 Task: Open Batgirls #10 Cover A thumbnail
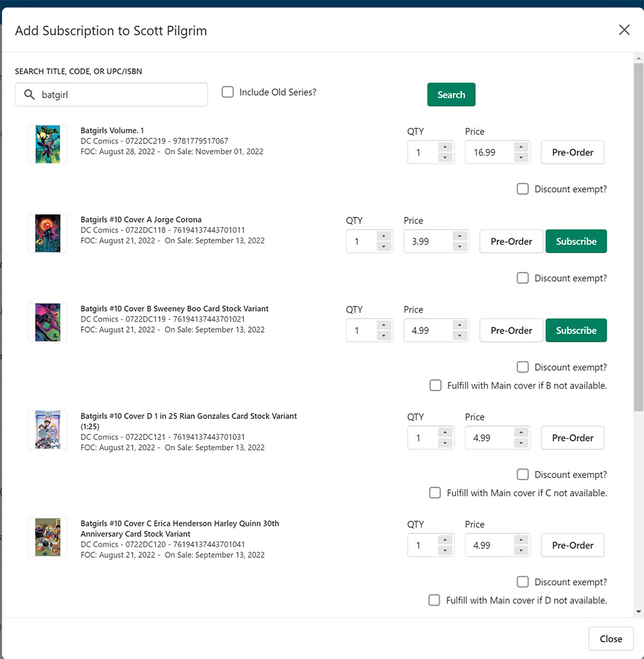(48, 233)
